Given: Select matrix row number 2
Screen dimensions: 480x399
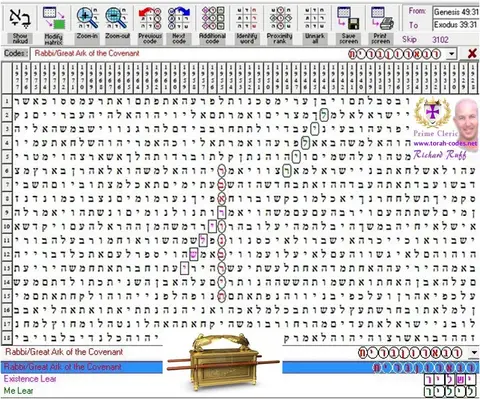Looking at the screenshot, I should click(7, 115).
